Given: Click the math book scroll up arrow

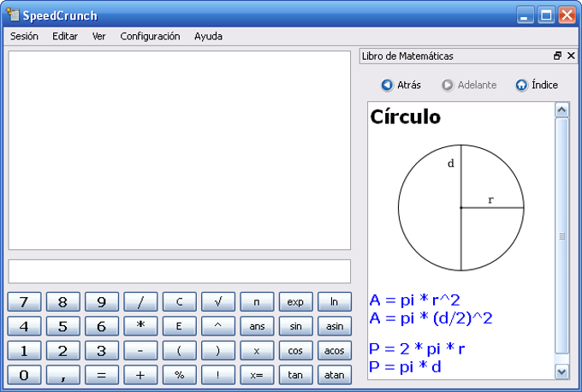Looking at the screenshot, I should [x=561, y=110].
